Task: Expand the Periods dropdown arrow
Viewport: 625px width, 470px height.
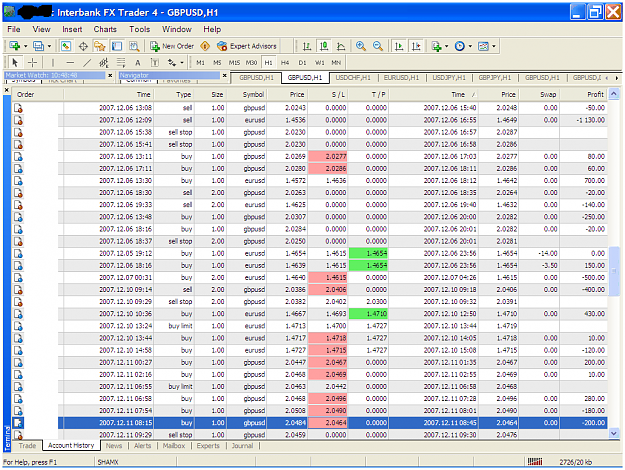Action: (470, 46)
